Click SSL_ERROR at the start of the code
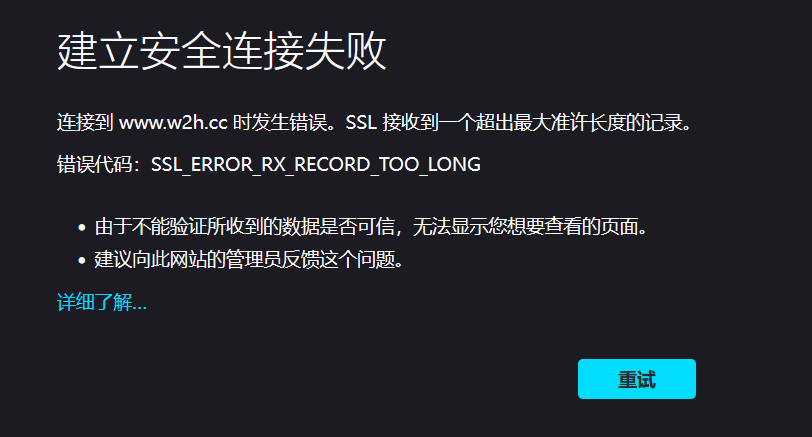Image resolution: width=812 pixels, height=437 pixels. pyautogui.click(x=201, y=165)
